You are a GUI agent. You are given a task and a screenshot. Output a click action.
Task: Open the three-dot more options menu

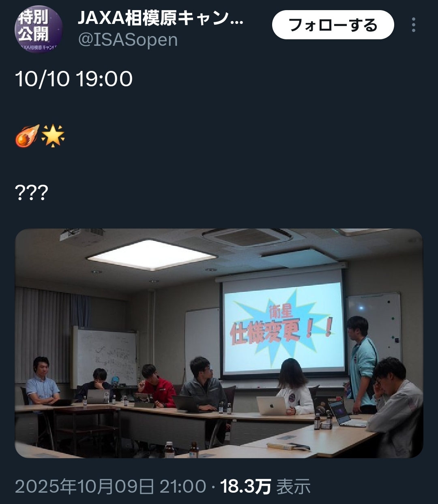point(413,25)
